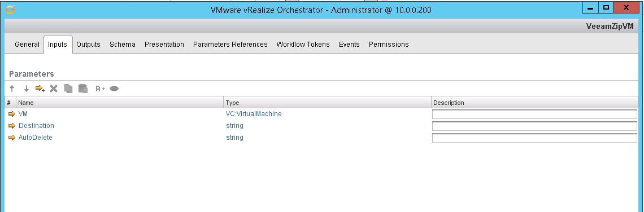Click the move parameter down arrow icon

click(27, 89)
